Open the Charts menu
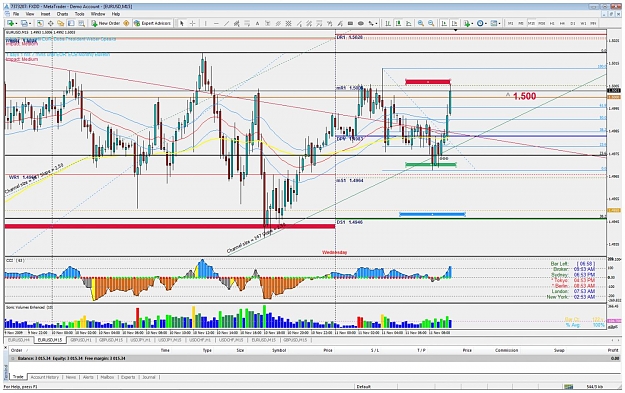Viewport: 625px width, 393px height. click(62, 14)
